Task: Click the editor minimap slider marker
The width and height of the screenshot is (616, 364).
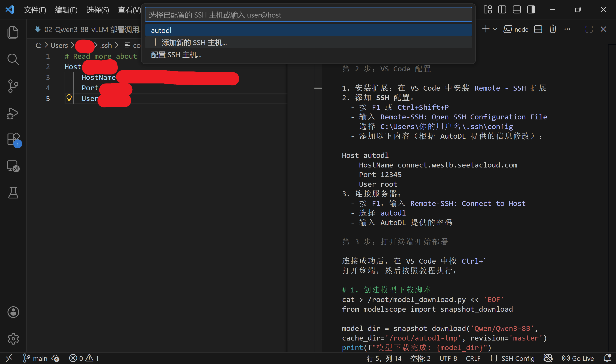Action: 318,88
